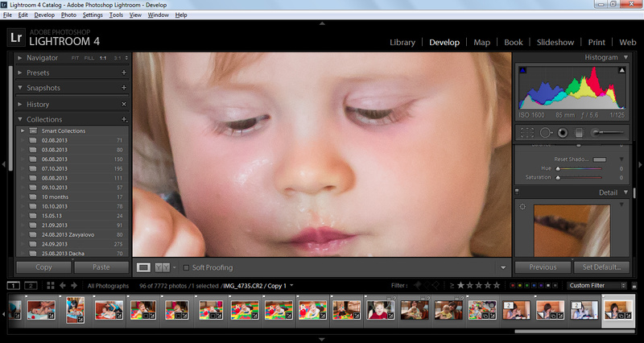Enable the Soft Proofing checkbox
This screenshot has height=343, width=644.
click(187, 267)
